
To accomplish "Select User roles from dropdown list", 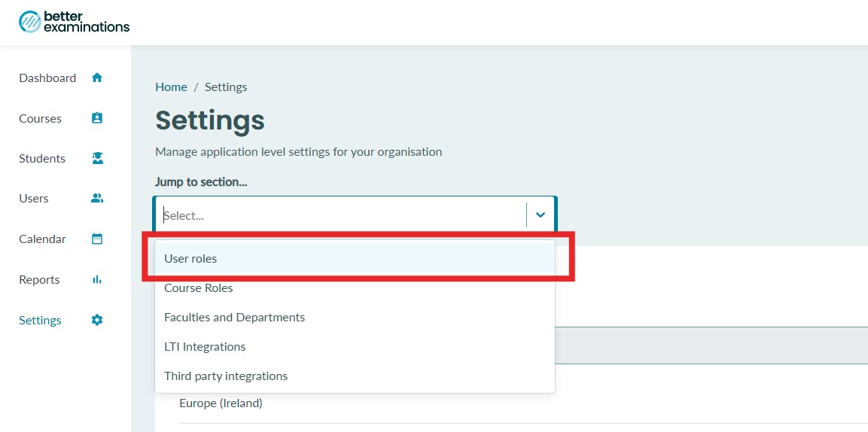I will click(355, 258).
